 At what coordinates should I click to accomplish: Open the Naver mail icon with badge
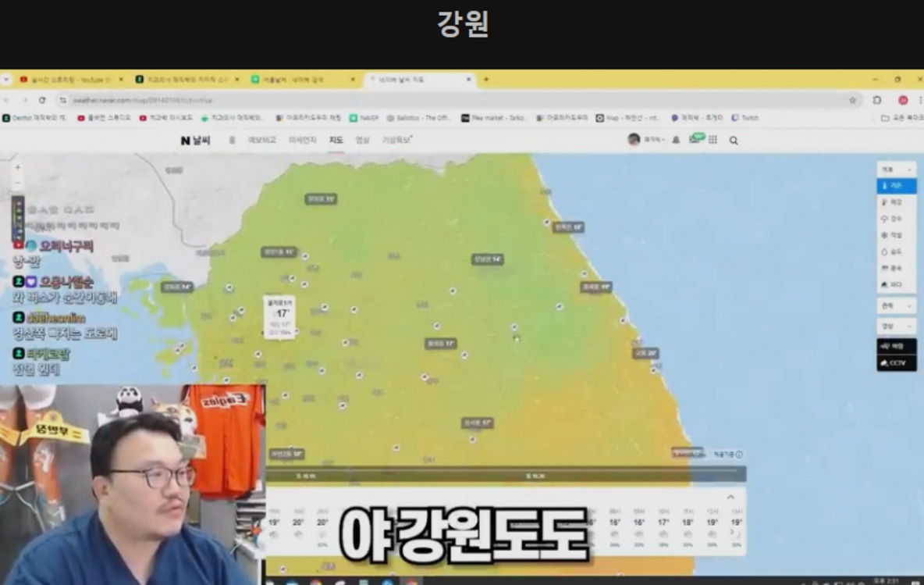coord(696,139)
